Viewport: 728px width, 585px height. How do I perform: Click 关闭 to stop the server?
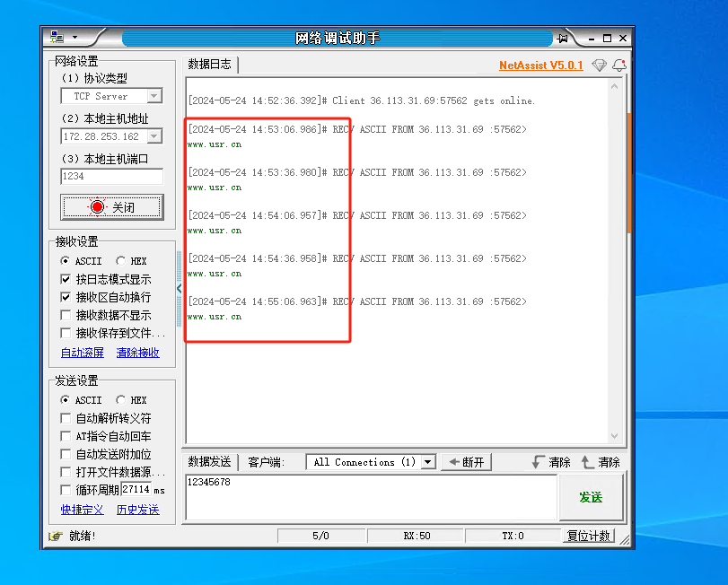tap(112, 207)
